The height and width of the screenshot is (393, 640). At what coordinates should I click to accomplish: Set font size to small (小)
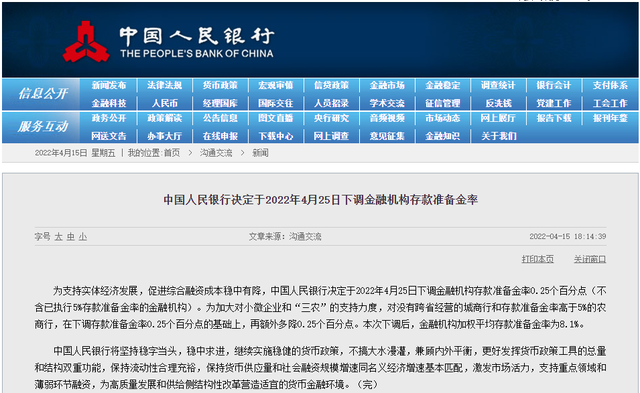tap(83, 237)
